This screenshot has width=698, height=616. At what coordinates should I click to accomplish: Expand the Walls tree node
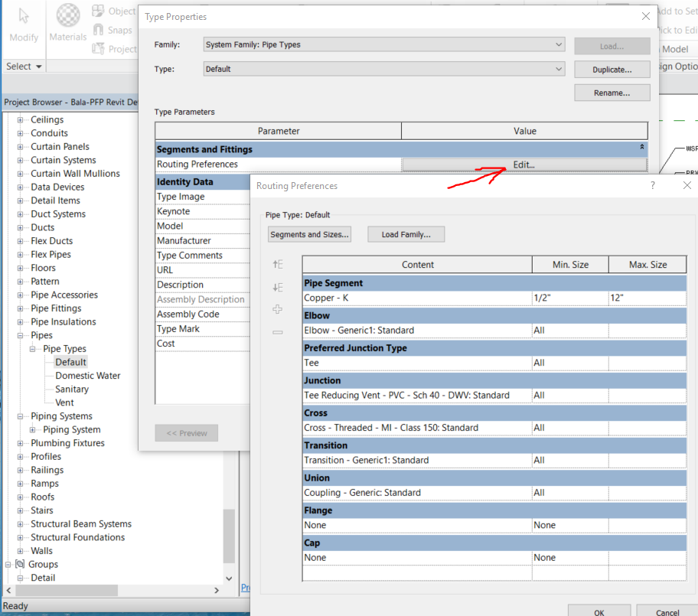tap(20, 551)
